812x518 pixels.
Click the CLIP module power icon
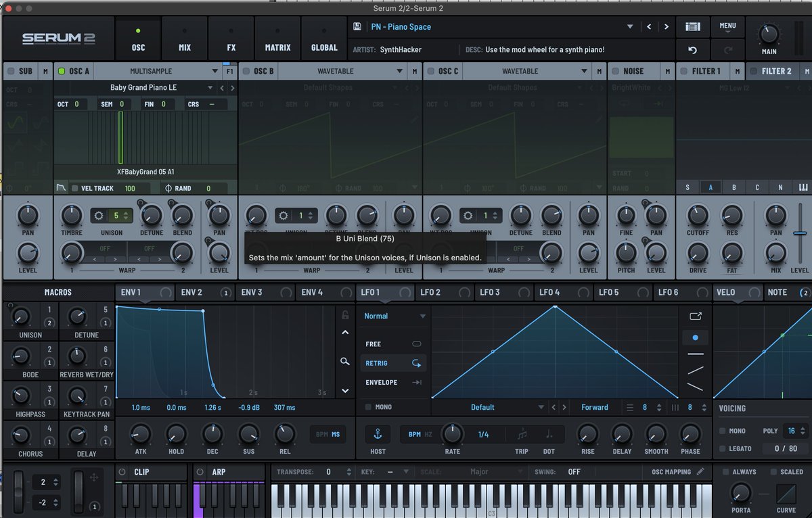click(x=122, y=471)
